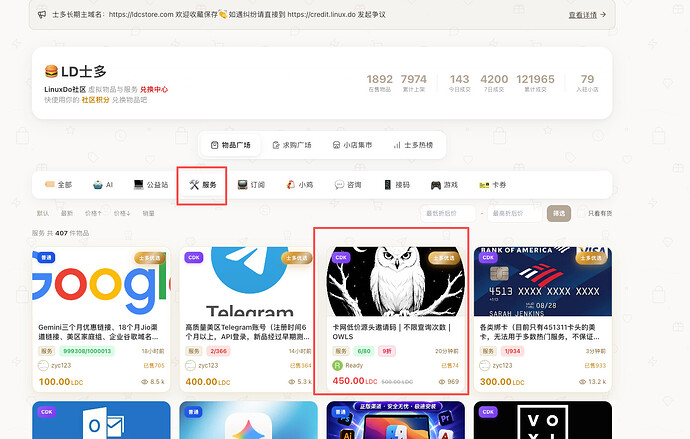The height and width of the screenshot is (439, 690).
Task: Focus the 最低折后价 input field
Action: 448,213
